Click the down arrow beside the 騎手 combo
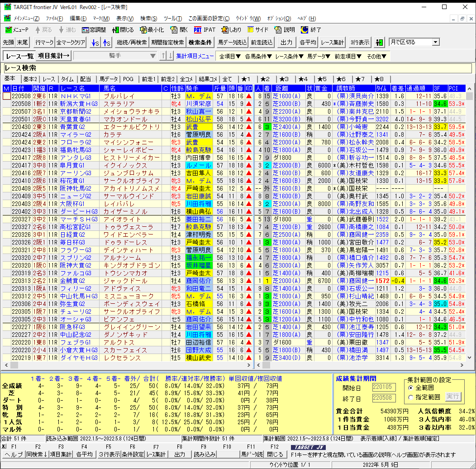 pyautogui.click(x=171, y=56)
